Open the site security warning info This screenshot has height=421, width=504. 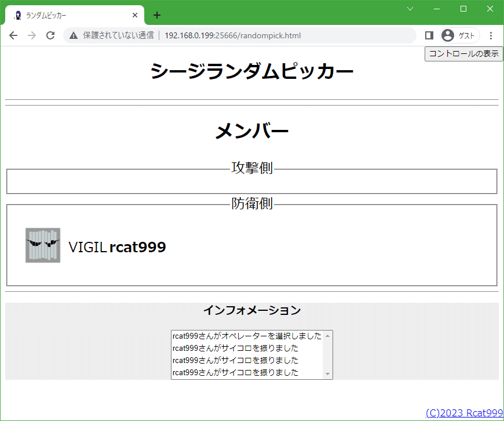pos(73,35)
